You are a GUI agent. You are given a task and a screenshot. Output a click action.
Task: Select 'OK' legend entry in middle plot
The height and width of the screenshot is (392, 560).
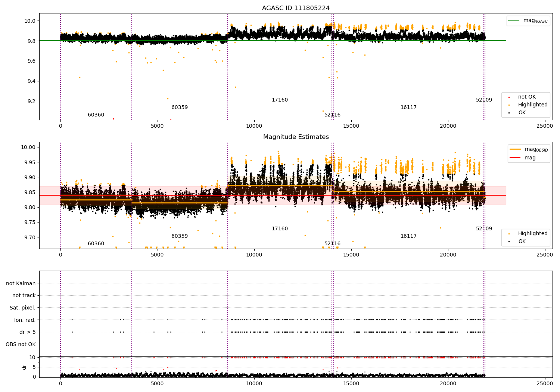point(522,242)
